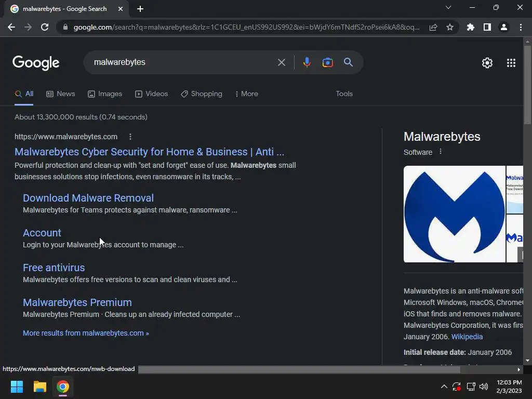The width and height of the screenshot is (532, 399).
Task: Click the browser forward arrow
Action: tap(28, 27)
